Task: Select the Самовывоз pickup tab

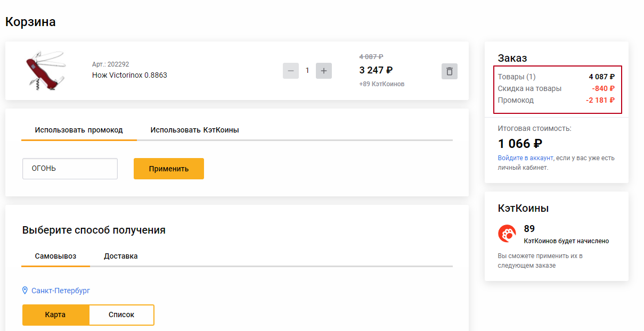Action: 55,256
